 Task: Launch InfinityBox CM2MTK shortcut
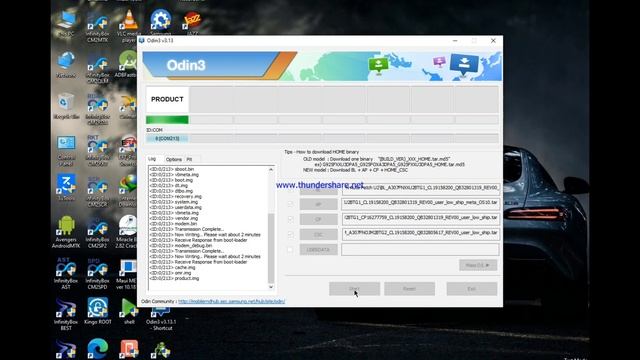[x=98, y=27]
